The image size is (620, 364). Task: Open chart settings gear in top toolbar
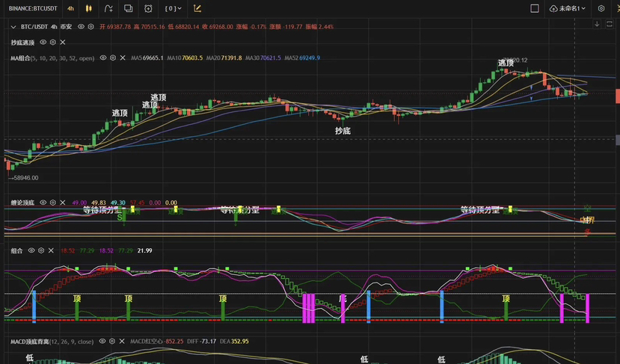point(601,8)
